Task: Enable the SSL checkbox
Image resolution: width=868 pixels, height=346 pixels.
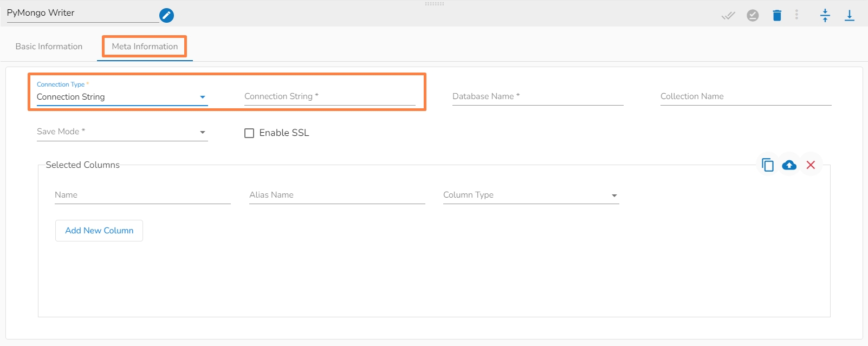Action: coord(249,133)
